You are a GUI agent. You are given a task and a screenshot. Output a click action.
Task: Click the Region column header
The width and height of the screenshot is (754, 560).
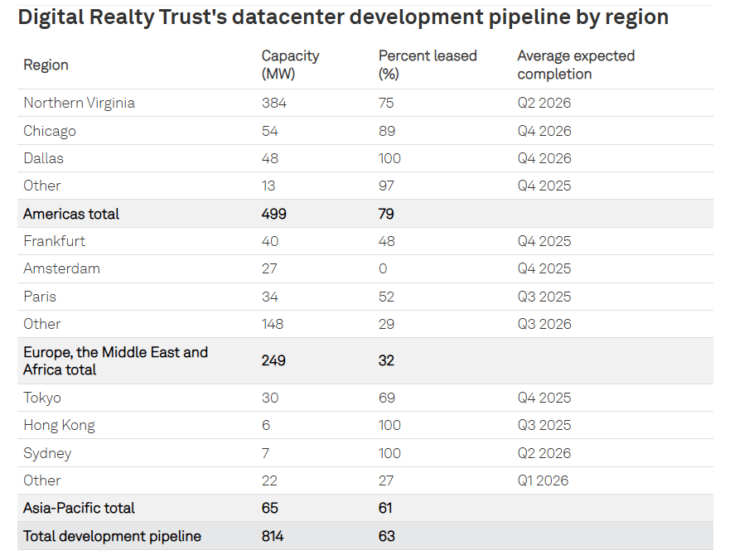coord(46,65)
